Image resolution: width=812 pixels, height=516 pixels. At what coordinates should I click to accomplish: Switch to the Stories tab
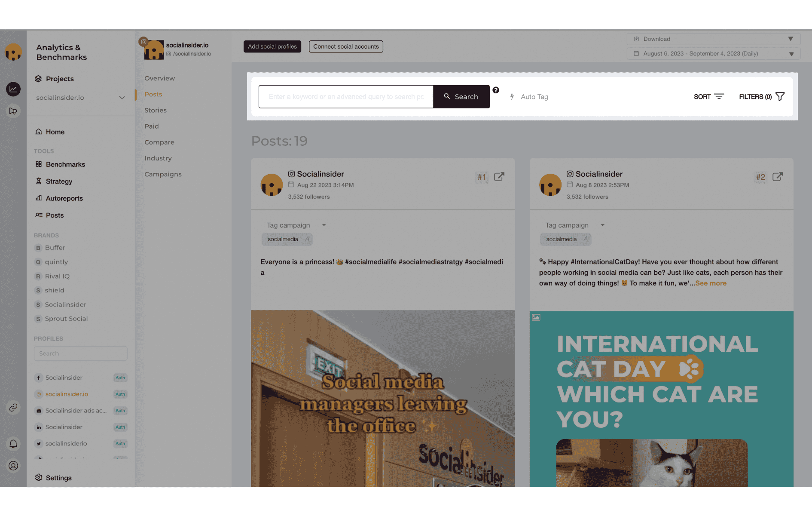click(156, 110)
